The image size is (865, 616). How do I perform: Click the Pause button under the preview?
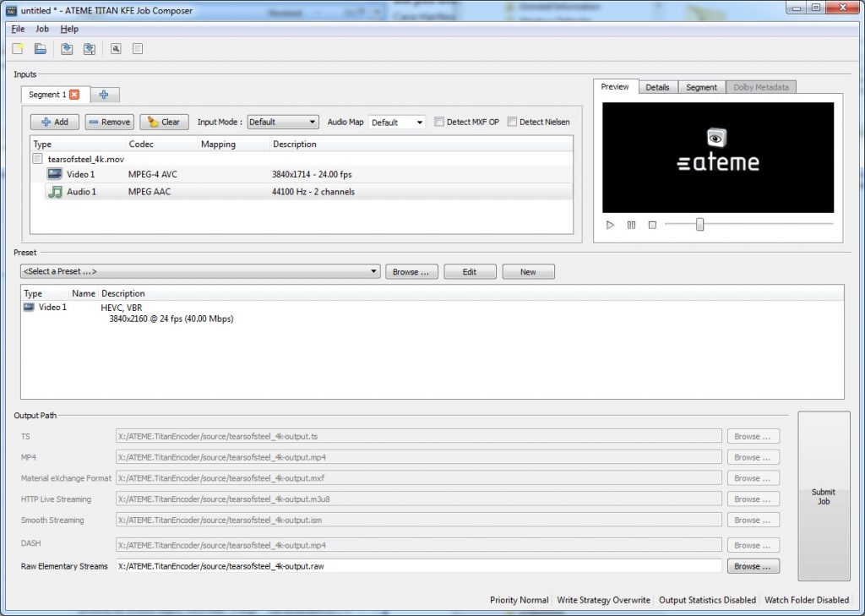(x=631, y=225)
